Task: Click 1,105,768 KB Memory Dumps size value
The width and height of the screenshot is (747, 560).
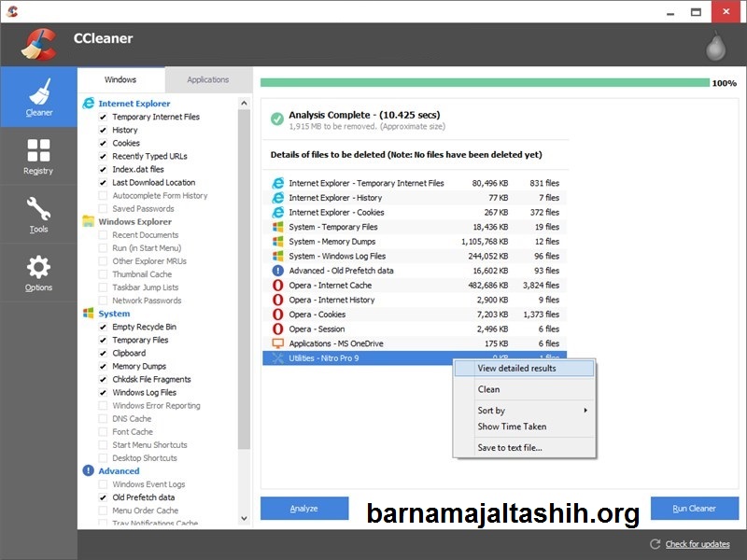Action: (485, 242)
